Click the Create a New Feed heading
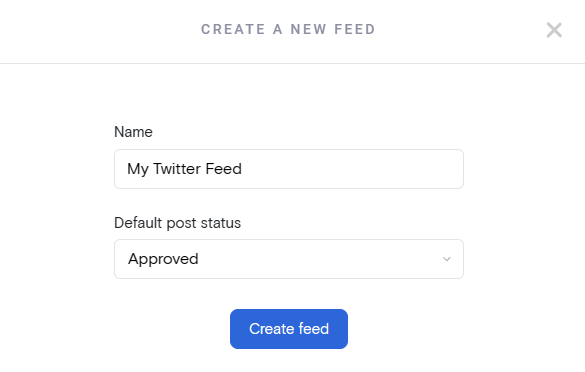The height and width of the screenshot is (372, 585). pyautogui.click(x=288, y=29)
